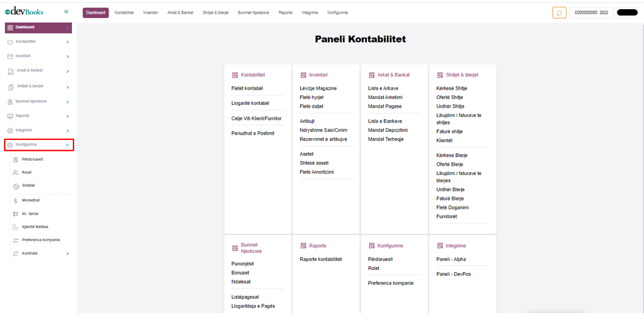Image resolution: width=644 pixels, height=320 pixels.
Task: Click the Preferenca kompanie sidebar icon
Action: click(16, 240)
